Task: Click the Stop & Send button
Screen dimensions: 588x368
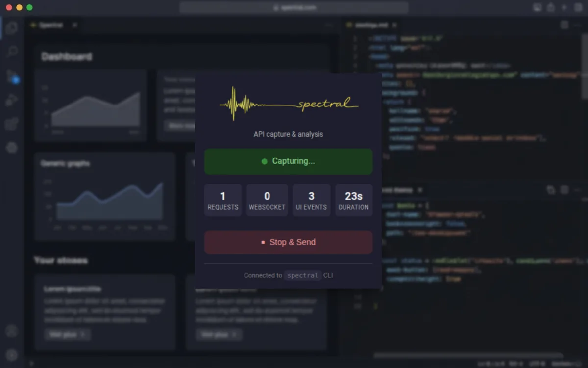Action: click(x=289, y=242)
